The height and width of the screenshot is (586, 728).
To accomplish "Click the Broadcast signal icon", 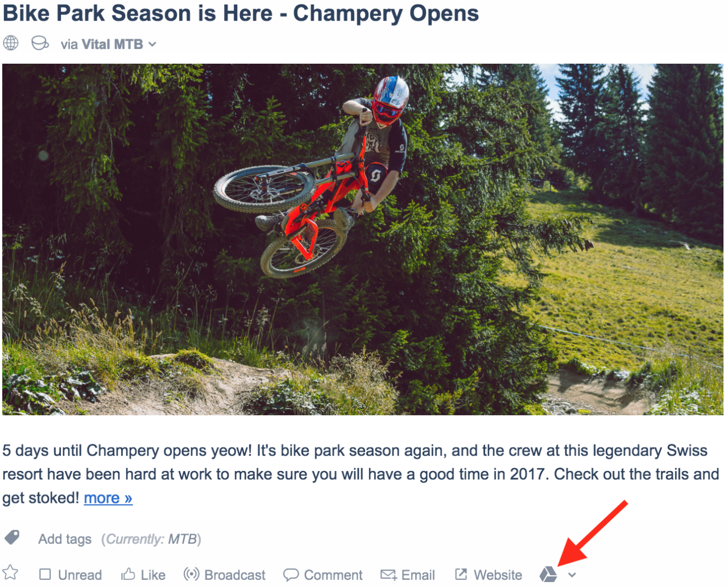I will pos(191,574).
